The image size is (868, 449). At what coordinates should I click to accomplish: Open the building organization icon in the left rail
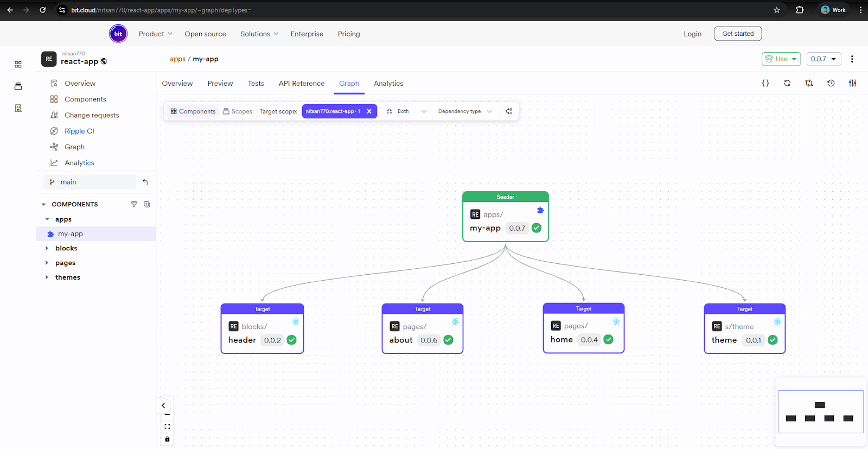coord(18,108)
